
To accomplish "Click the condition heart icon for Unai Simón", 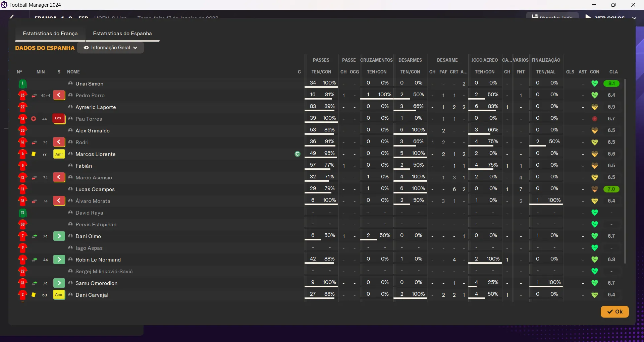I will pyautogui.click(x=595, y=83).
